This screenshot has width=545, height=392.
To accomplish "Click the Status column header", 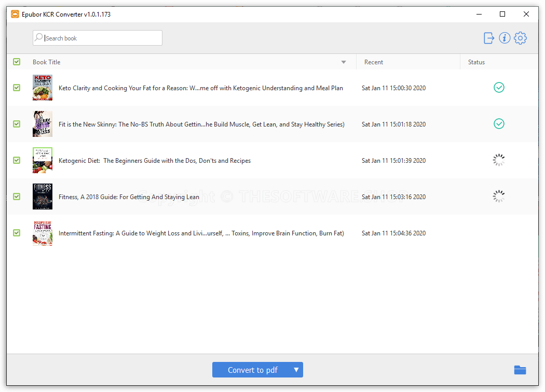I will (476, 62).
